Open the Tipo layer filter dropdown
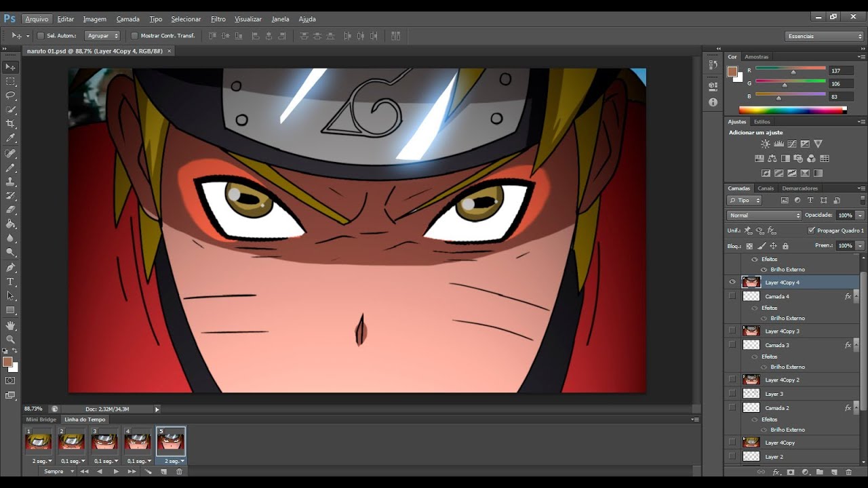The width and height of the screenshot is (868, 488). click(x=745, y=201)
